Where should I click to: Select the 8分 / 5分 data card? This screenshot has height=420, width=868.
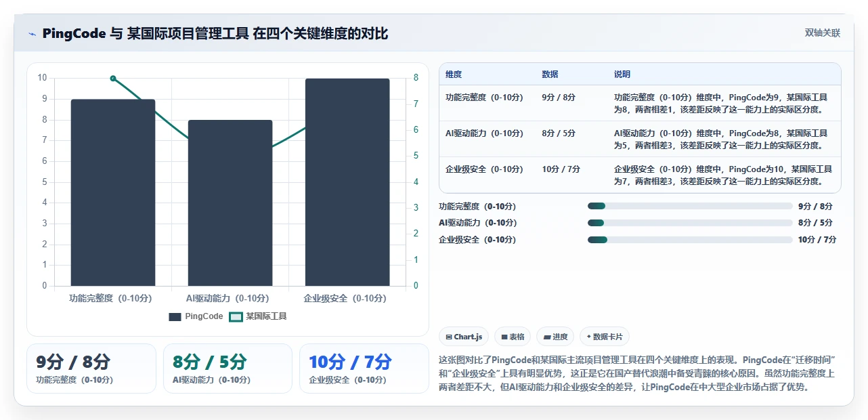tap(227, 369)
